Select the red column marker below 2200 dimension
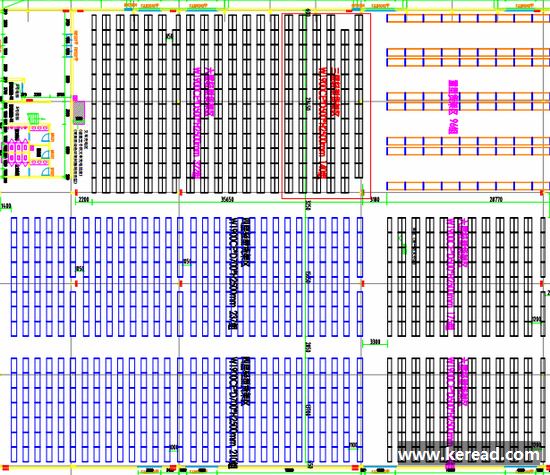Viewport: 550px width, 475px height. 76,192
